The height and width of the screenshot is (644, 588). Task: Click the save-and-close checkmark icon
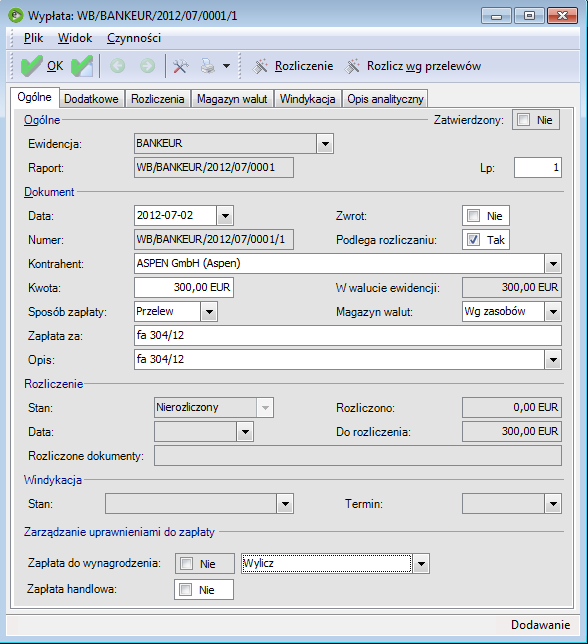(82, 66)
